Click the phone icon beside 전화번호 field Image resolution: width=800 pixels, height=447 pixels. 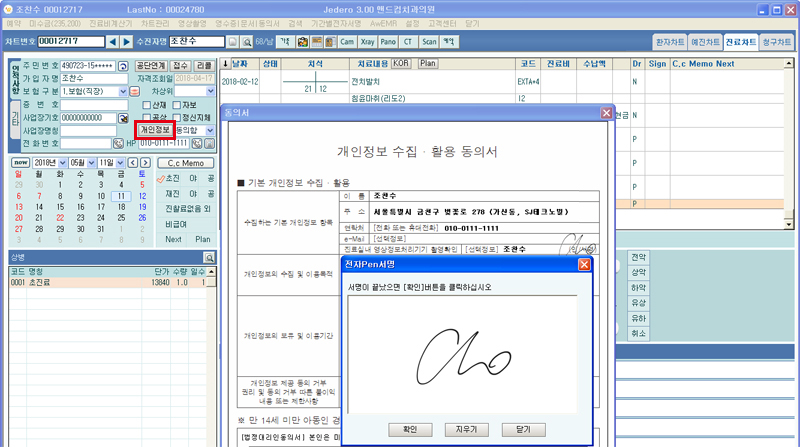(116, 143)
